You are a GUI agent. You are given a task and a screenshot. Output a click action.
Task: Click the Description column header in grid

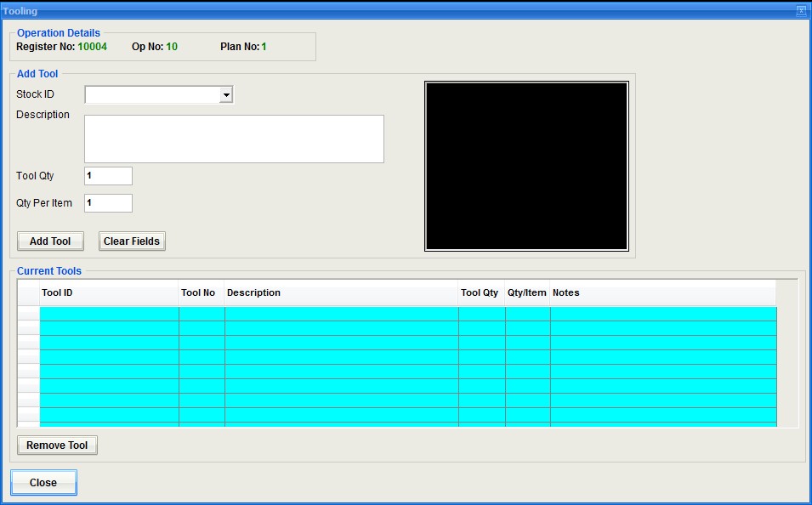coord(341,293)
